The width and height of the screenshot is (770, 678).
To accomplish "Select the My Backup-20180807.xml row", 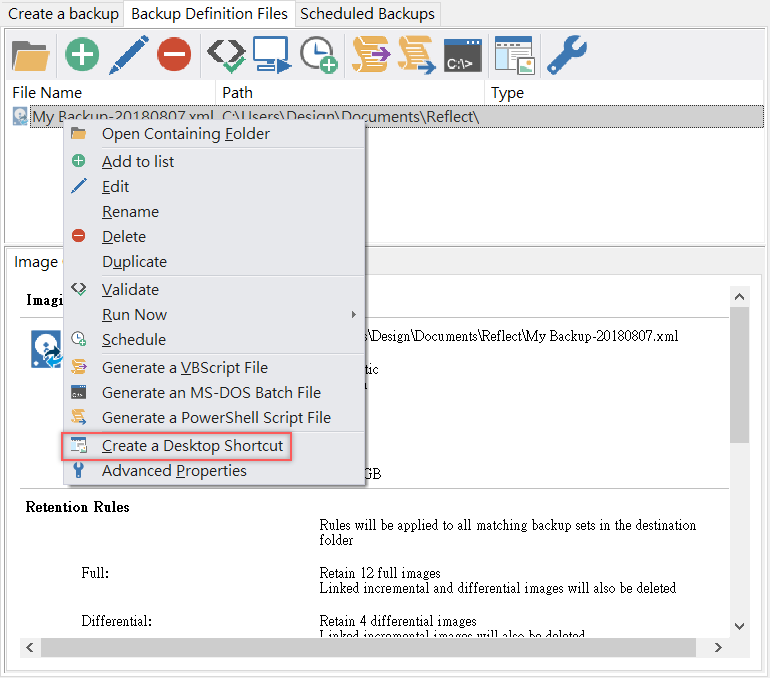I will click(x=397, y=116).
